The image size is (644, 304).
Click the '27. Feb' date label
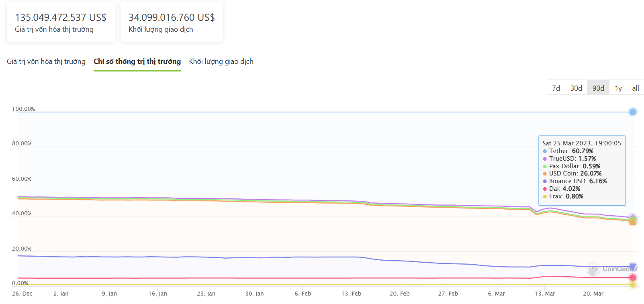click(448, 294)
